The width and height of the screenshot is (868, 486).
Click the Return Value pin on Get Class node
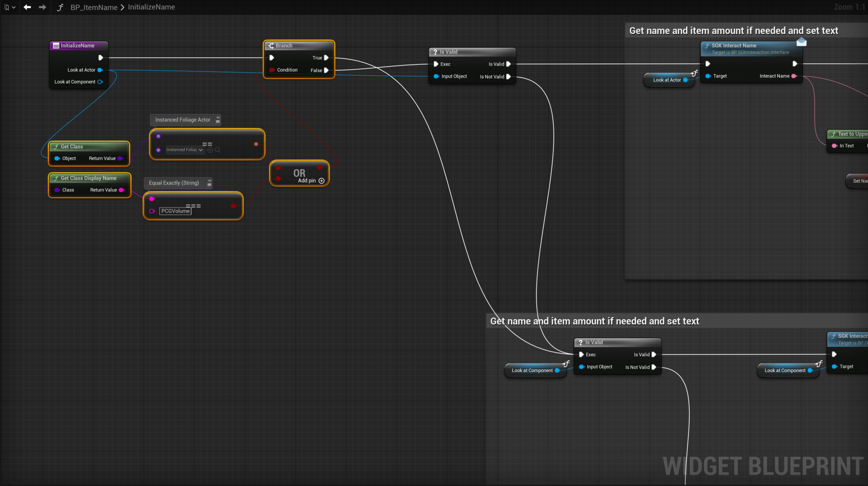120,158
